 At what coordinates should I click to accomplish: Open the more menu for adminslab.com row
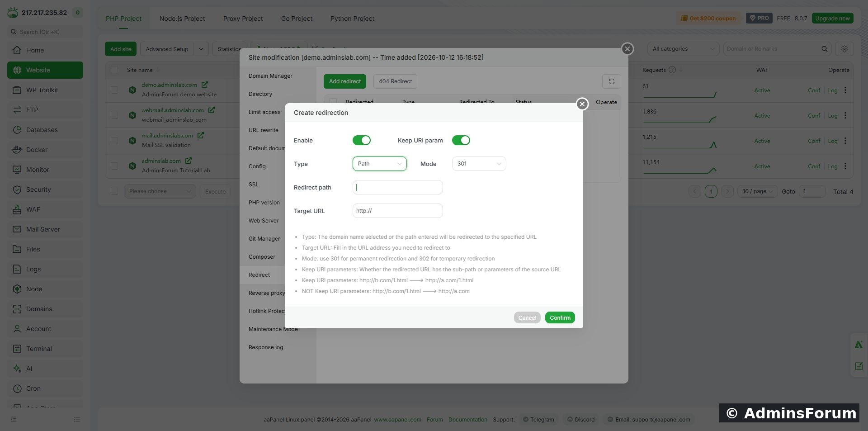click(x=845, y=166)
